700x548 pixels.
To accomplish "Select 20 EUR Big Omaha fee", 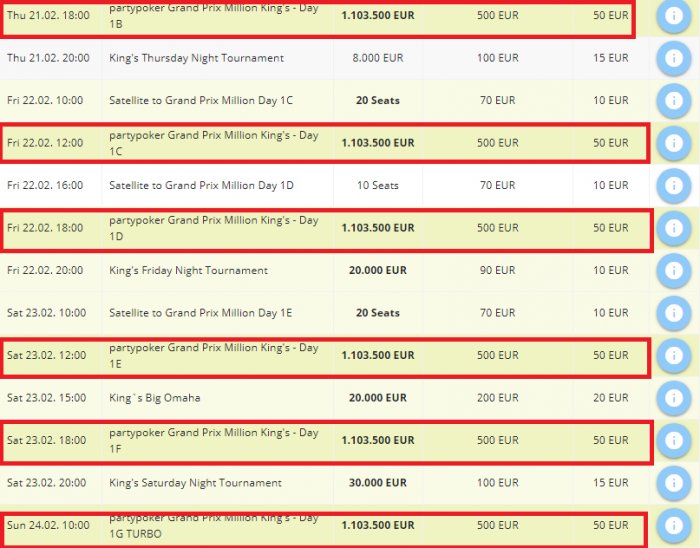I will pyautogui.click(x=610, y=398).
